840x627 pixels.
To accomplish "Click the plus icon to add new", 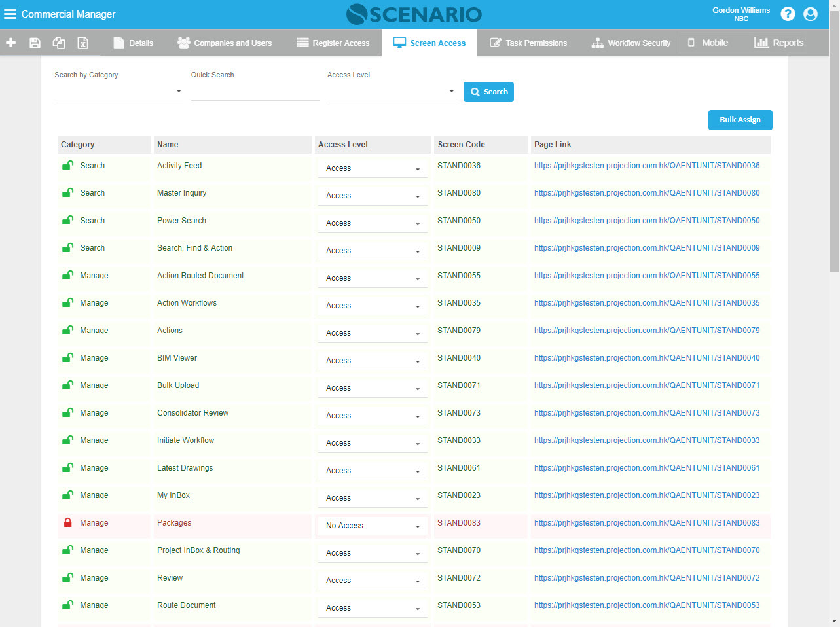I will coord(11,43).
